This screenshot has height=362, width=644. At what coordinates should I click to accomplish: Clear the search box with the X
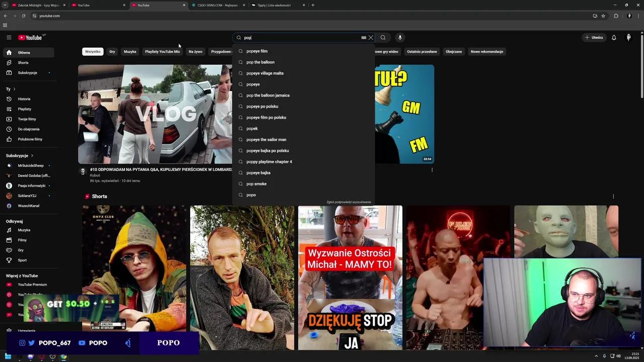coord(371,38)
